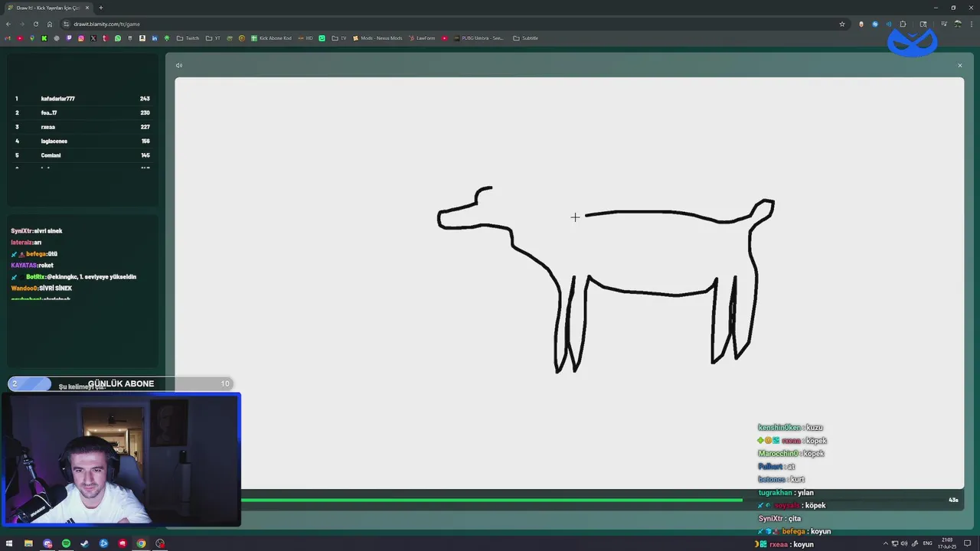
Task: Open the WhatsApp bookmark icon
Action: [x=117, y=38]
